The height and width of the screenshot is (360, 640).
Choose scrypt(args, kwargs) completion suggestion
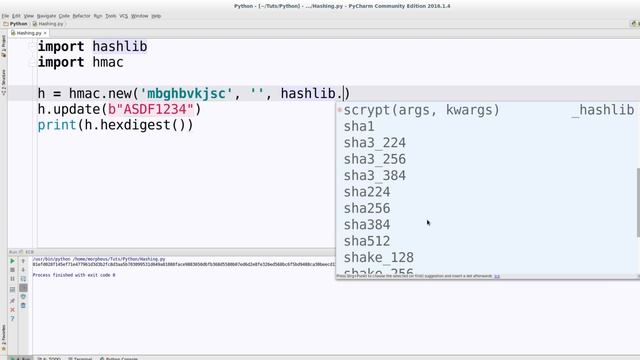(486, 110)
